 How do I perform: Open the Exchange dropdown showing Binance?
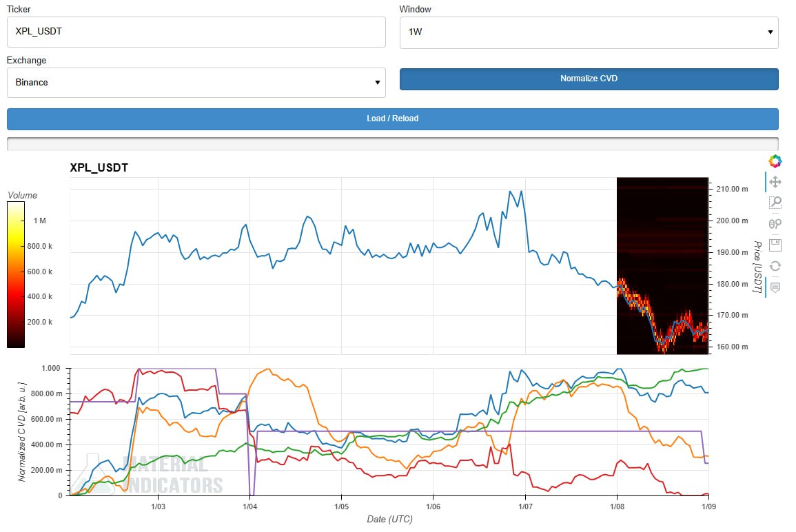click(x=196, y=83)
